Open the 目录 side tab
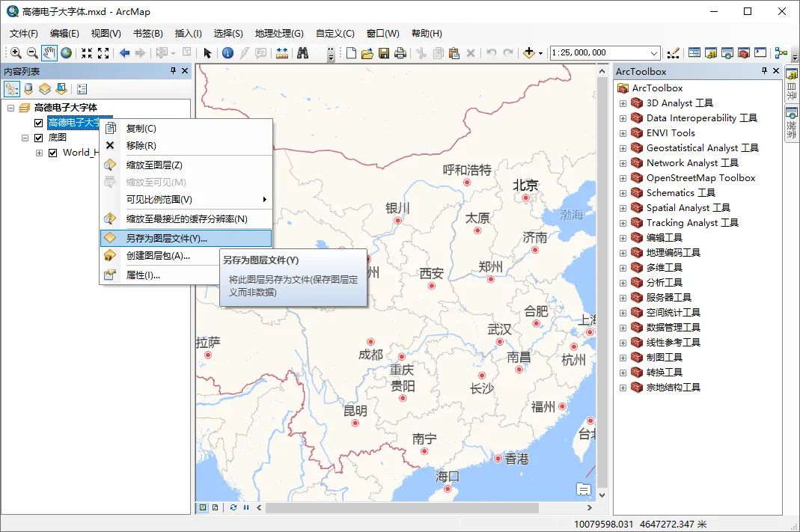This screenshot has width=800, height=532. (x=791, y=84)
